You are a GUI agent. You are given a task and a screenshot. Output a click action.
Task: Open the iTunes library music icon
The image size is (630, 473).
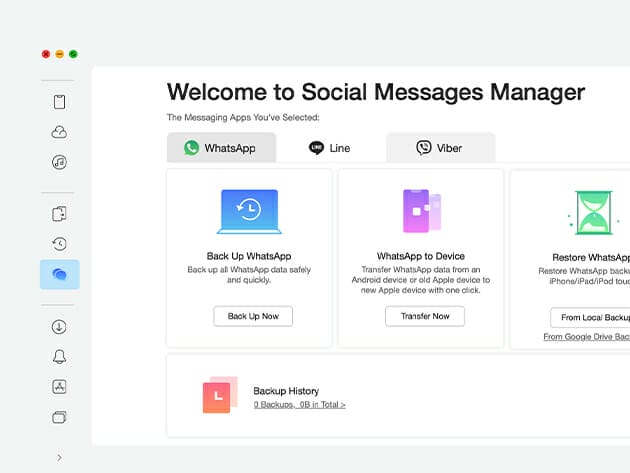[59, 162]
